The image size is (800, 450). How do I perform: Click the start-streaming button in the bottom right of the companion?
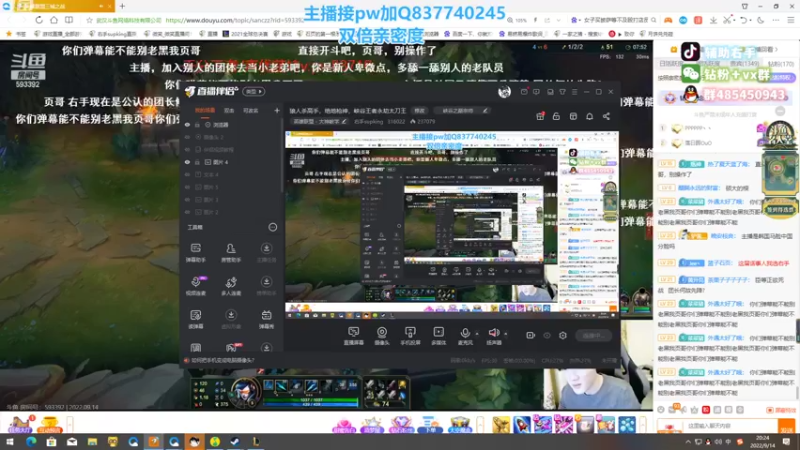(593, 335)
